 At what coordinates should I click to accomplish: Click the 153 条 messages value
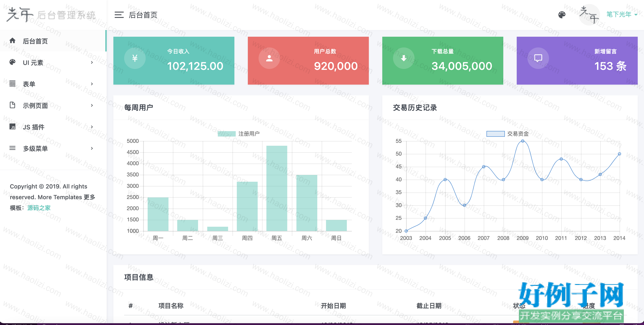pyautogui.click(x=610, y=66)
